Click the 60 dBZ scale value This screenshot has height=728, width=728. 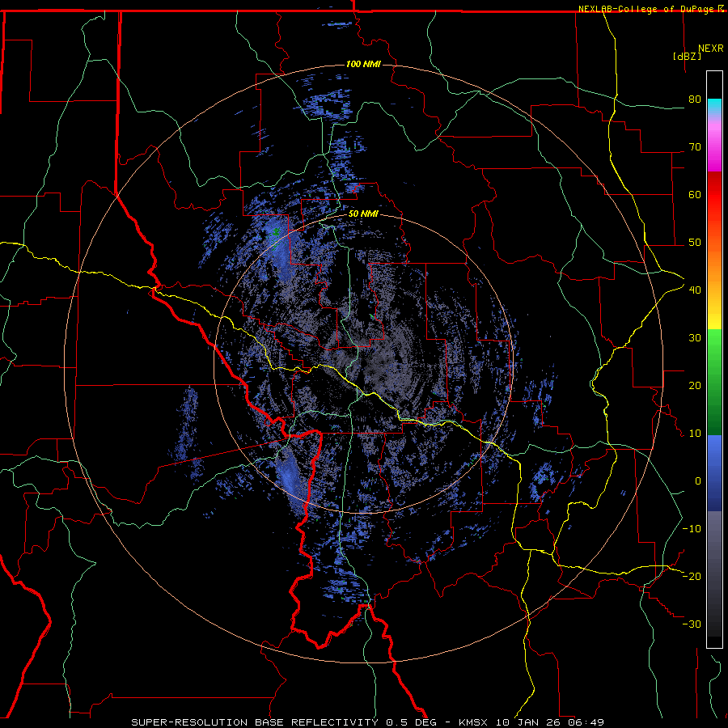pyautogui.click(x=695, y=194)
